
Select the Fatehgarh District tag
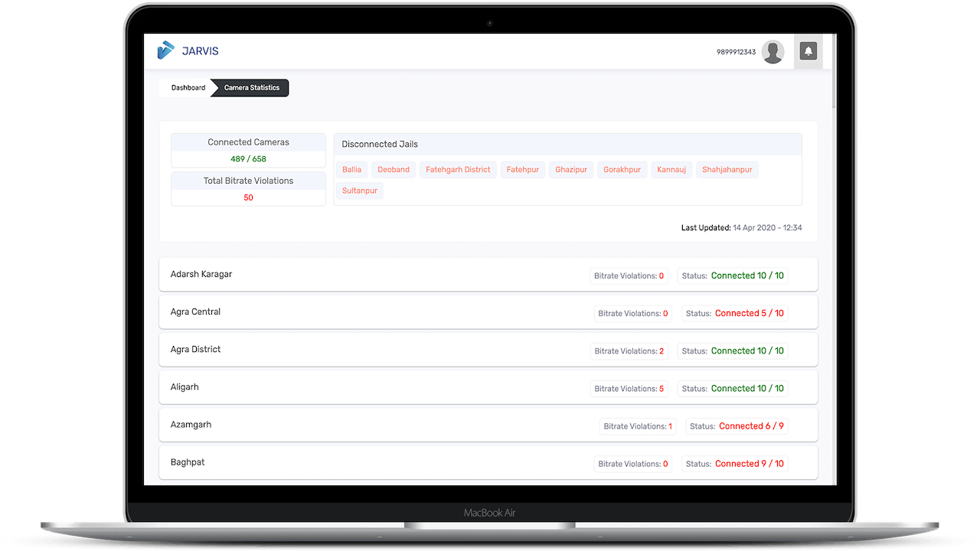458,170
